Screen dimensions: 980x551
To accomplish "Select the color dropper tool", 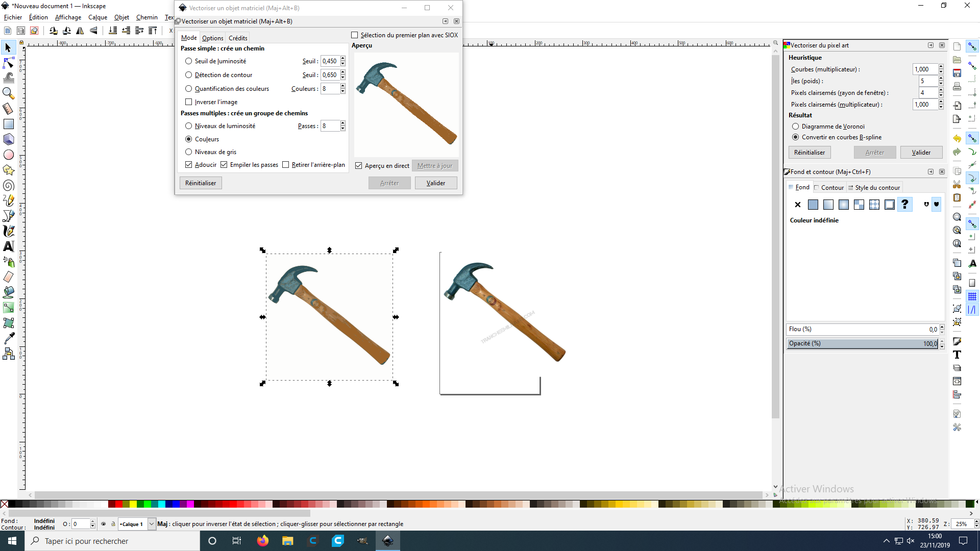I will click(x=8, y=338).
